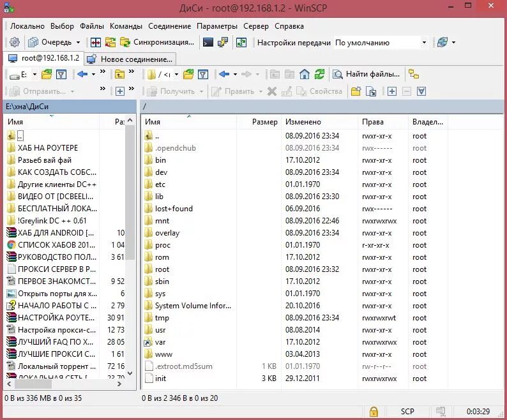The height and width of the screenshot is (420, 507).
Task: Click the globe session icon
Action: (443, 42)
